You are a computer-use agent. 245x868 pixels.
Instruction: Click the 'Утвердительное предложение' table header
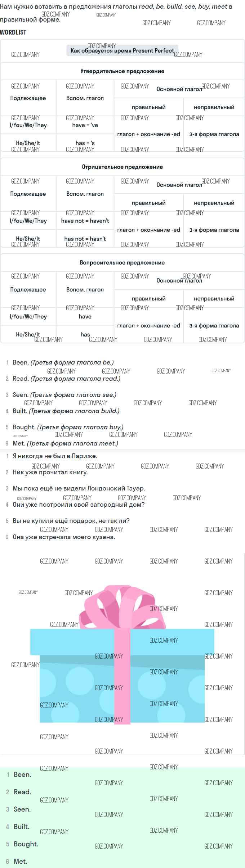(x=122, y=71)
